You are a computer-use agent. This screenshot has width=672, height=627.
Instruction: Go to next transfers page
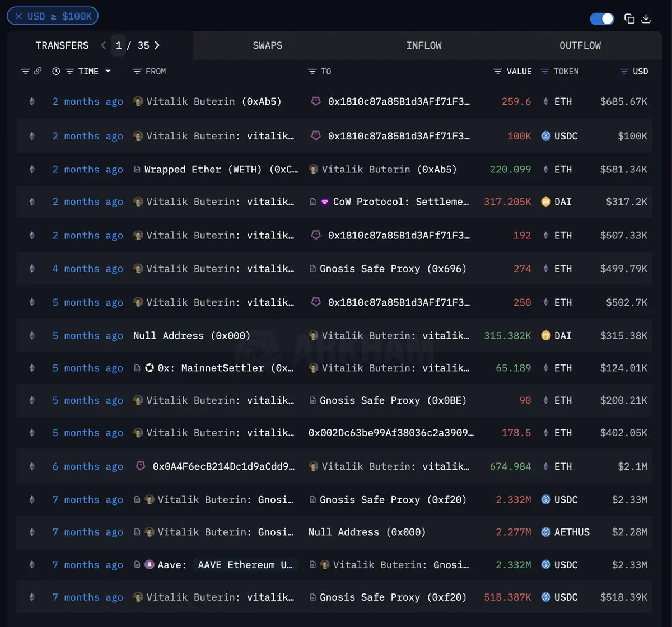[157, 45]
